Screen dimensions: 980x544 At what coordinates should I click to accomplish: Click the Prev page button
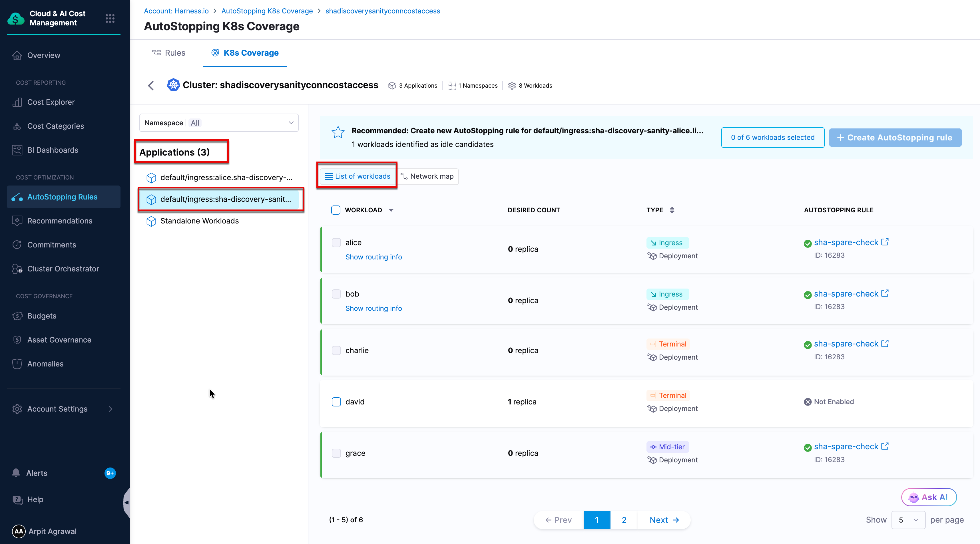pyautogui.click(x=559, y=520)
